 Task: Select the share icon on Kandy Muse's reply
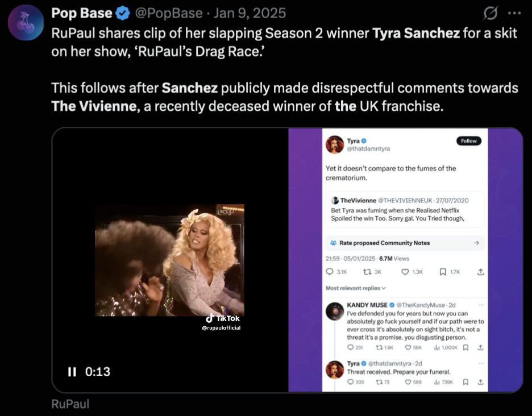pyautogui.click(x=480, y=347)
